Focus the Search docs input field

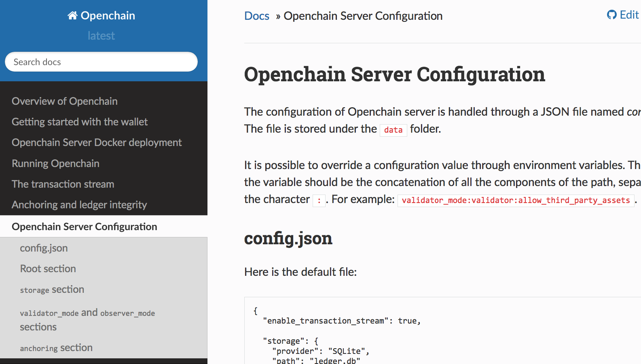pos(101,62)
